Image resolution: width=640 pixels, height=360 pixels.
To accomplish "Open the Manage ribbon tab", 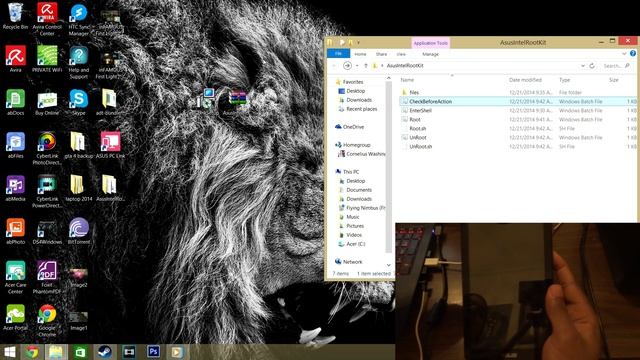I will 430,54.
